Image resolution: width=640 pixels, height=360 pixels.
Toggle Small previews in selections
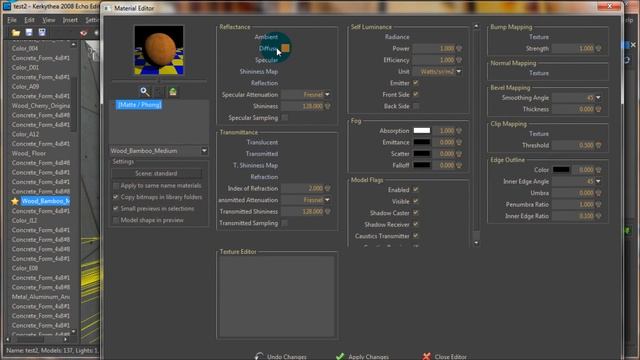(116, 209)
